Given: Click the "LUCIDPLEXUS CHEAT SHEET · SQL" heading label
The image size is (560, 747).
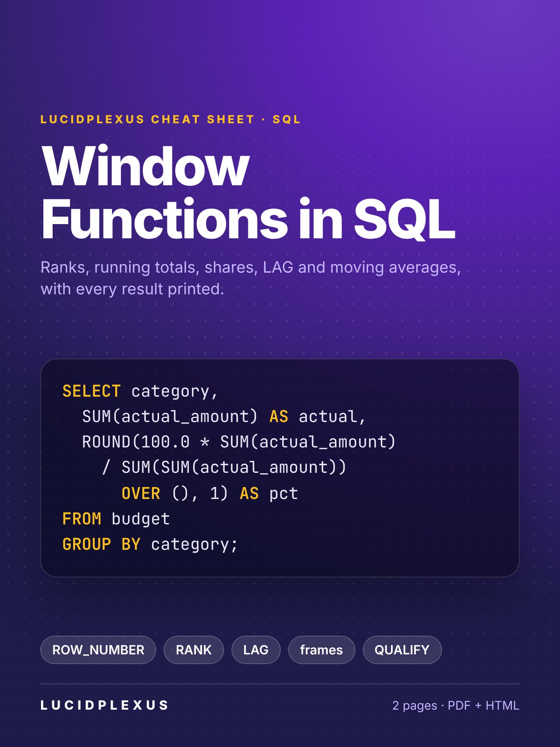Looking at the screenshot, I should pyautogui.click(x=171, y=120).
